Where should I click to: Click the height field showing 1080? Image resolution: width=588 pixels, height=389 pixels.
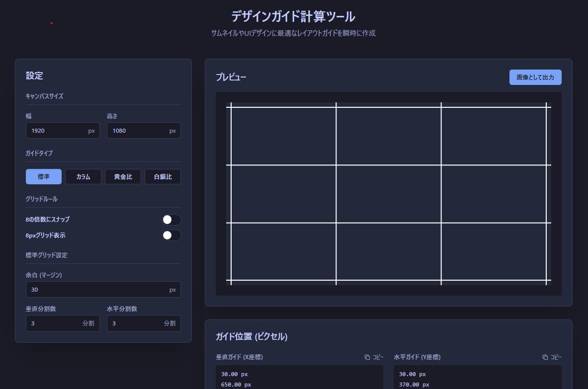coord(144,130)
